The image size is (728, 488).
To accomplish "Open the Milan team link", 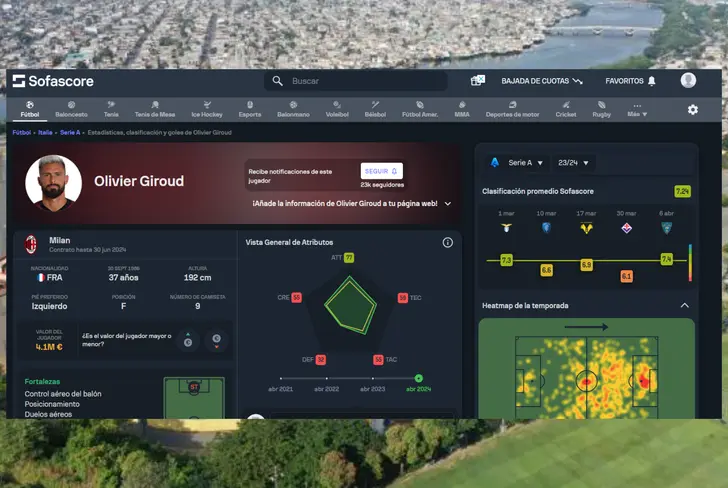I will [x=60, y=241].
